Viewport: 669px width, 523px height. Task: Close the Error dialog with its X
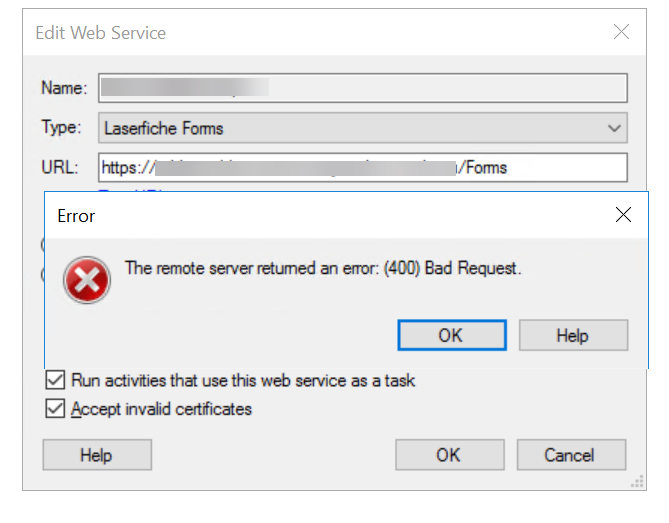coord(623,215)
